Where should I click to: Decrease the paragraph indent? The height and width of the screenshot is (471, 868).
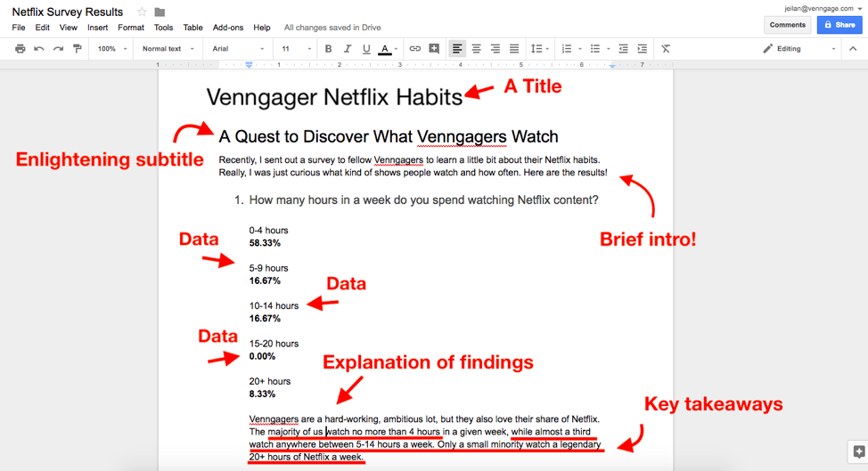tap(623, 49)
